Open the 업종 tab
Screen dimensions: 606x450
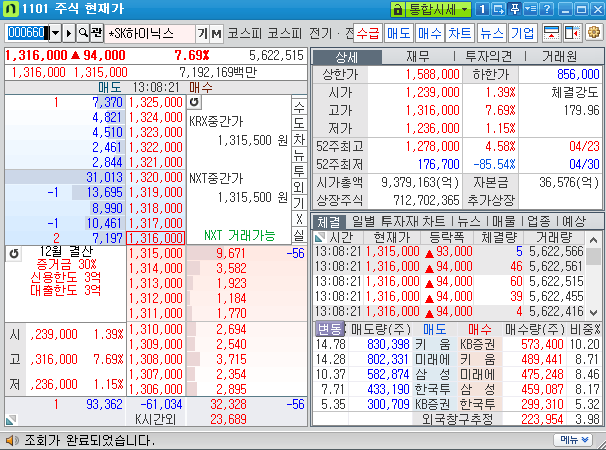click(538, 222)
